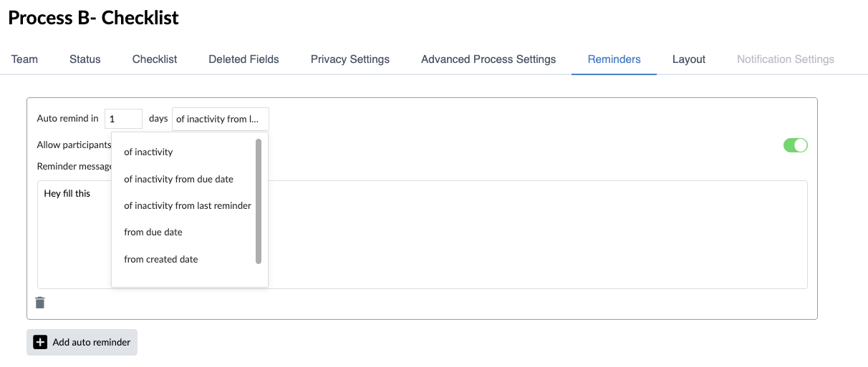Click the Add auto reminder button

coord(82,342)
